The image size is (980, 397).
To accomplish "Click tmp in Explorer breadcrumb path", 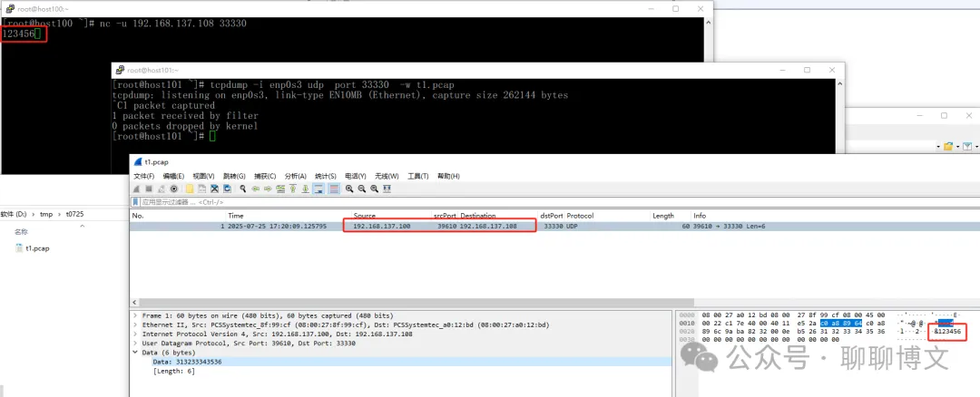I will tap(46, 214).
